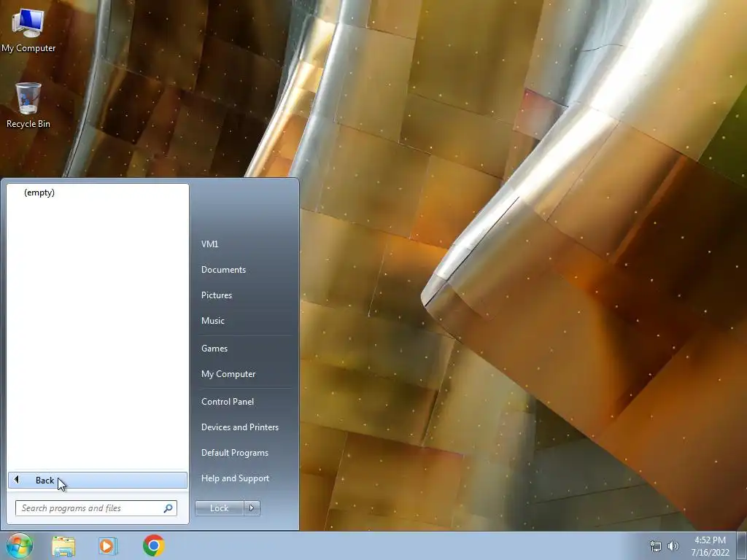Image resolution: width=747 pixels, height=560 pixels.
Task: Click the Search programs and files box
Action: [96, 508]
